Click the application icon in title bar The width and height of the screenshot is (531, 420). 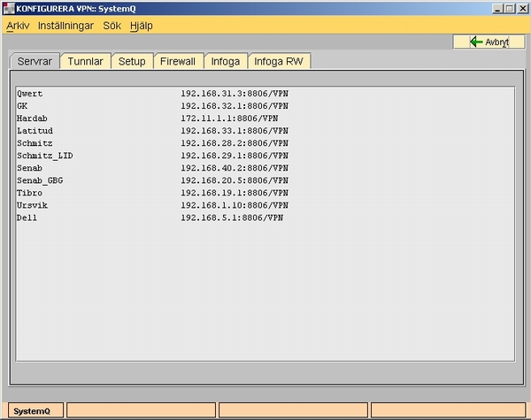[x=9, y=8]
